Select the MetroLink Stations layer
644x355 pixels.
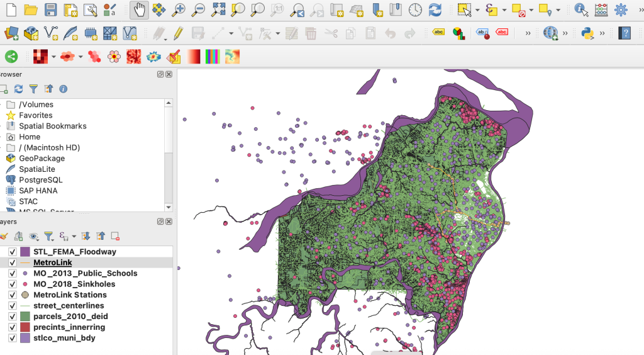pyautogui.click(x=70, y=295)
